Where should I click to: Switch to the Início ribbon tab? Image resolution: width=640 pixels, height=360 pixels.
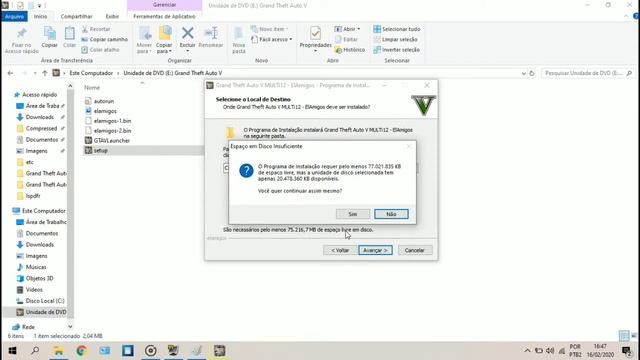point(40,16)
